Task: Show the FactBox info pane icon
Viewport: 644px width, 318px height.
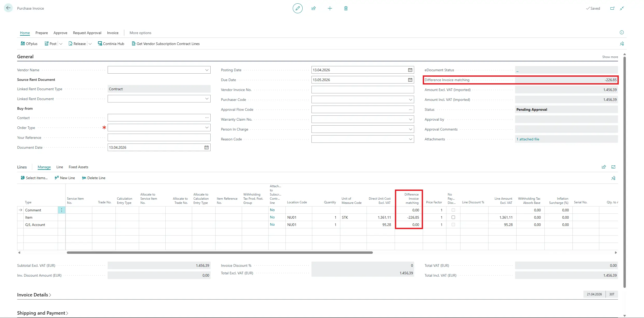Action: tap(622, 33)
